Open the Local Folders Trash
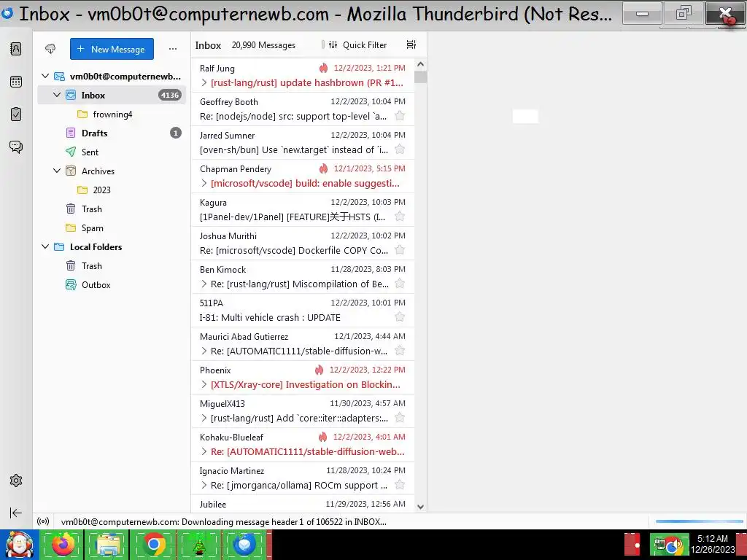Image resolution: width=747 pixels, height=560 pixels. (x=112, y=265)
